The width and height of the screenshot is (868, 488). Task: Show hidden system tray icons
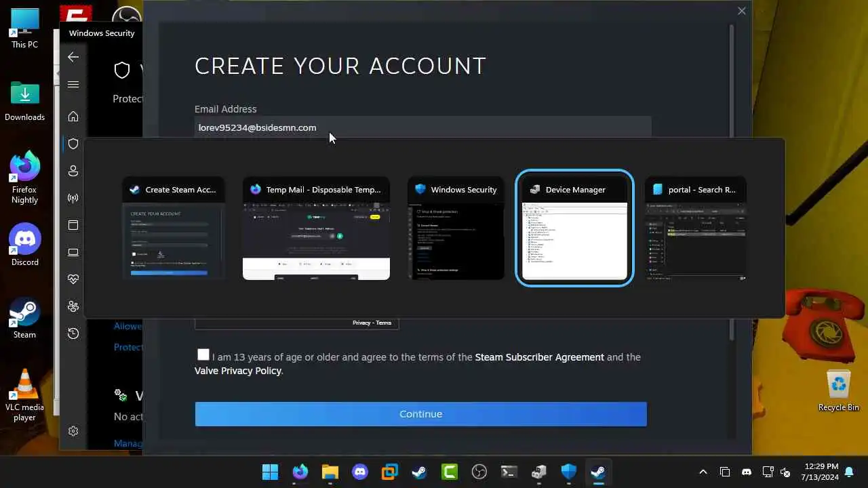[703, 472]
